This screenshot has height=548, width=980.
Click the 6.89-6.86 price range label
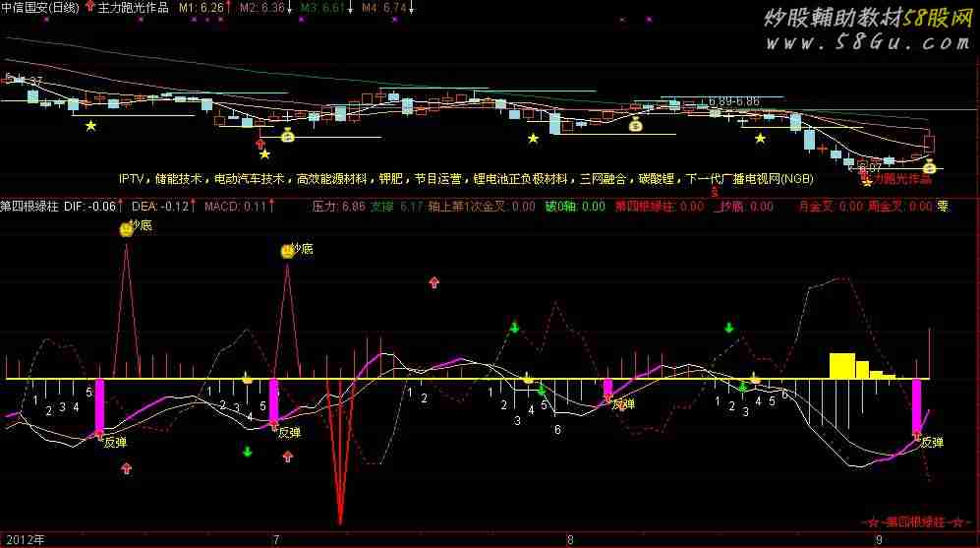pyautogui.click(x=733, y=100)
